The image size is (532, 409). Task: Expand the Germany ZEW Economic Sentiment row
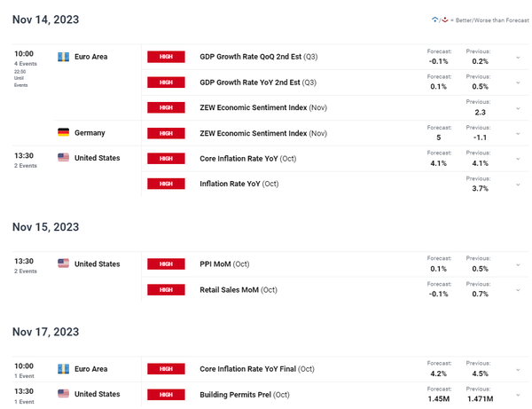click(517, 132)
